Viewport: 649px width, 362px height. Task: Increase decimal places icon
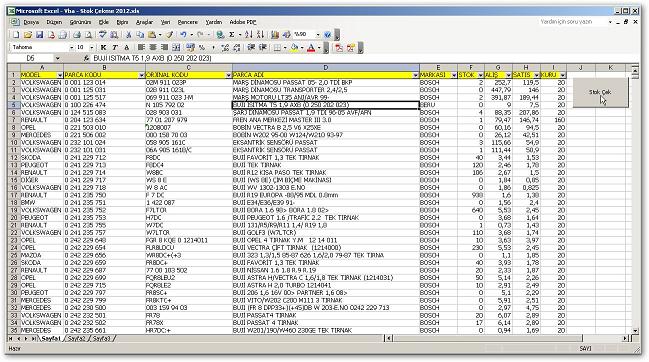point(225,48)
